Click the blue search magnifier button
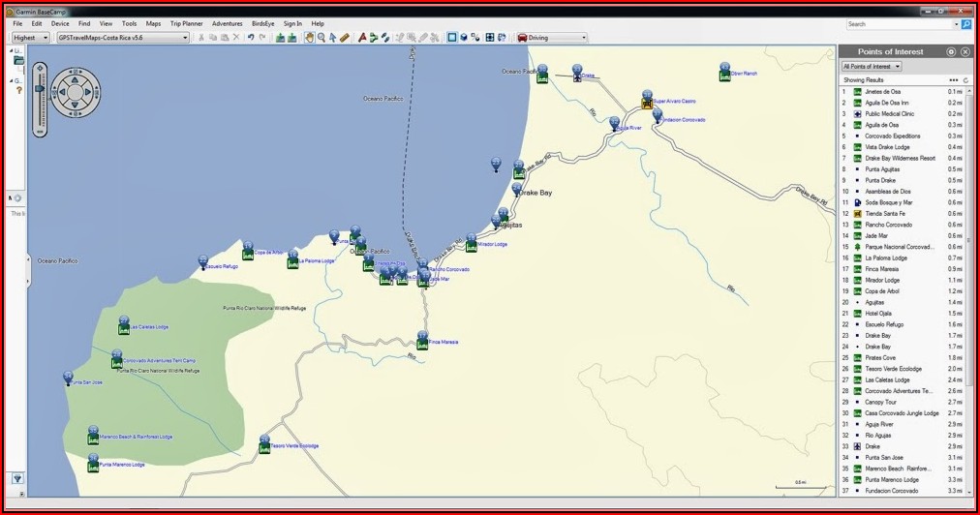The height and width of the screenshot is (515, 980). (x=965, y=24)
